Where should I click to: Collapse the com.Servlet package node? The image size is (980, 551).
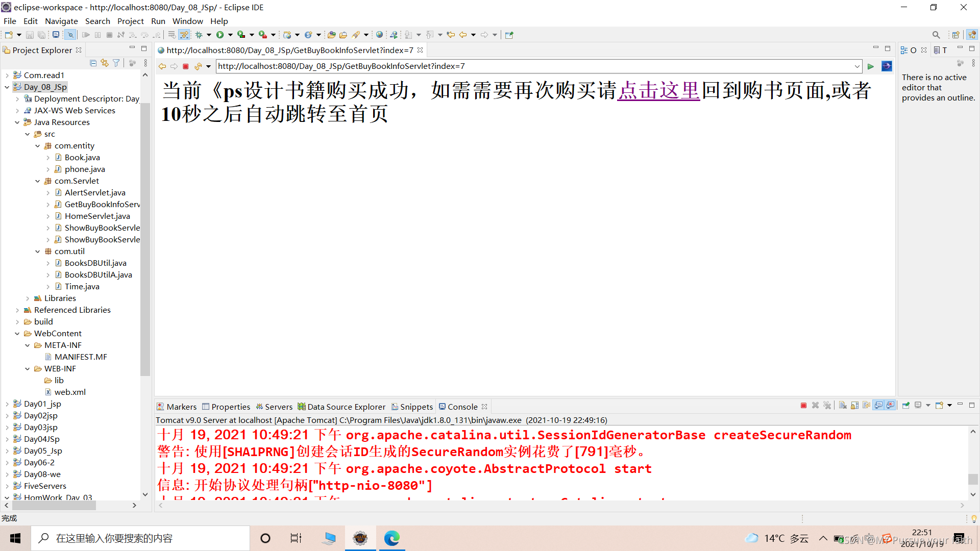(x=38, y=181)
